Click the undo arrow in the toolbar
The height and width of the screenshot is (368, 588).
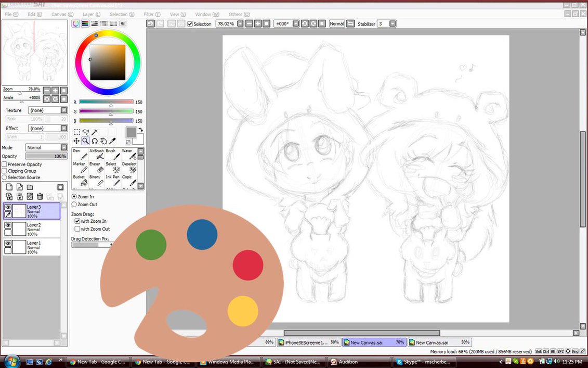click(150, 23)
